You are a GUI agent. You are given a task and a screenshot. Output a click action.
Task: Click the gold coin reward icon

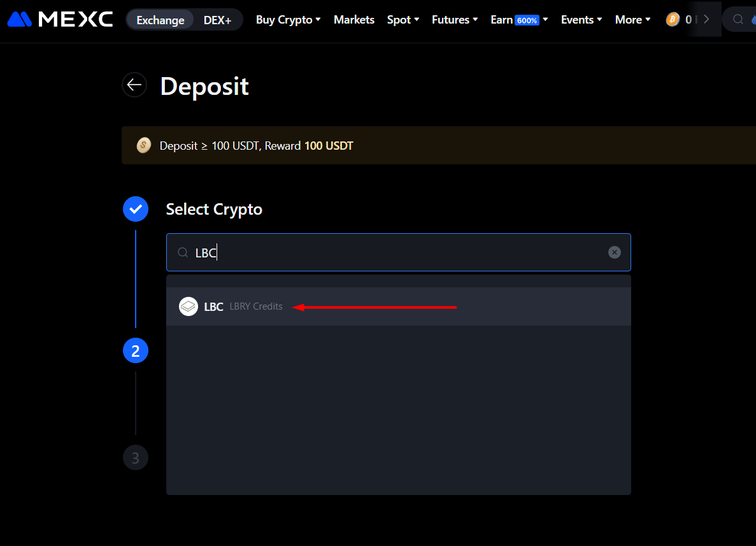(x=144, y=145)
